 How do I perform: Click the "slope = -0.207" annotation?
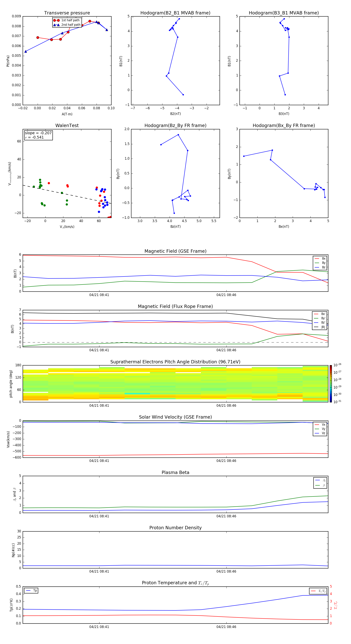[x=38, y=133]
